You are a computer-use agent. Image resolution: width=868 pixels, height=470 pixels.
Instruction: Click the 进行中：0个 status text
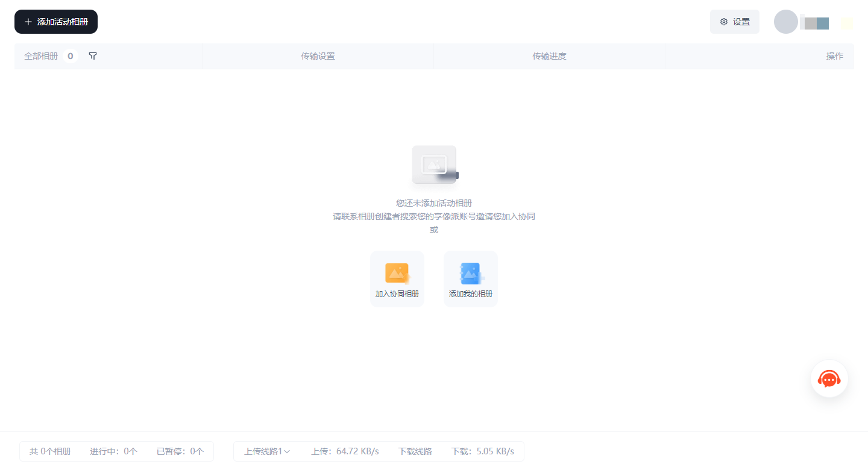click(x=114, y=451)
